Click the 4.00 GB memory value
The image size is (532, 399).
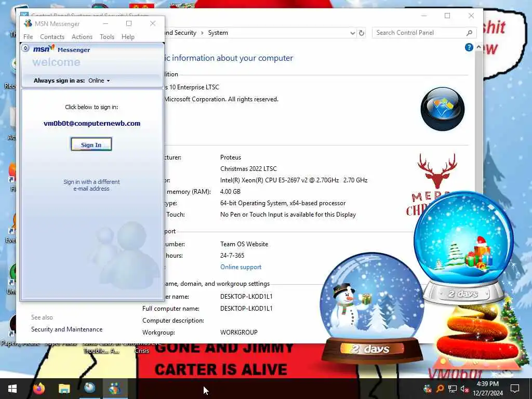click(x=230, y=192)
